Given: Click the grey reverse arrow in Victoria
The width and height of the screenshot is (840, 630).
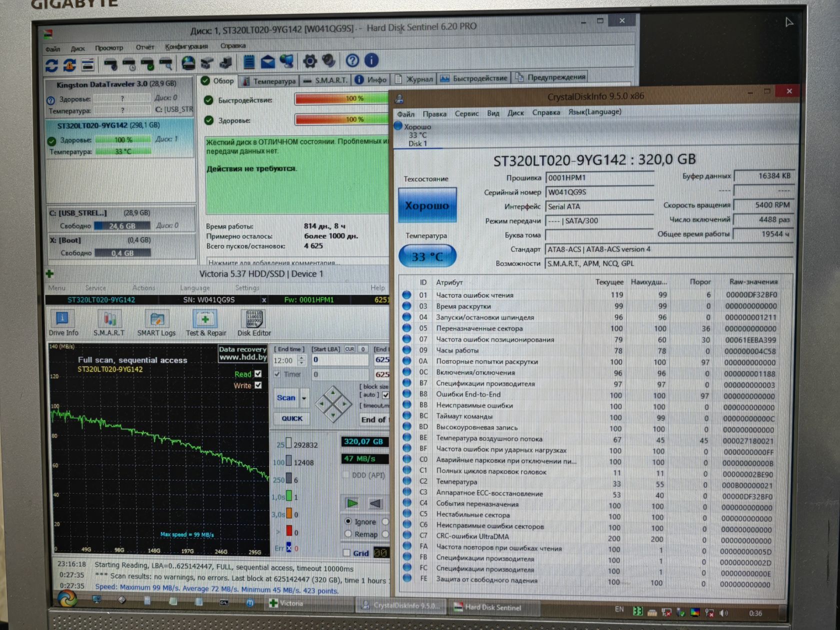Looking at the screenshot, I should coord(375,503).
